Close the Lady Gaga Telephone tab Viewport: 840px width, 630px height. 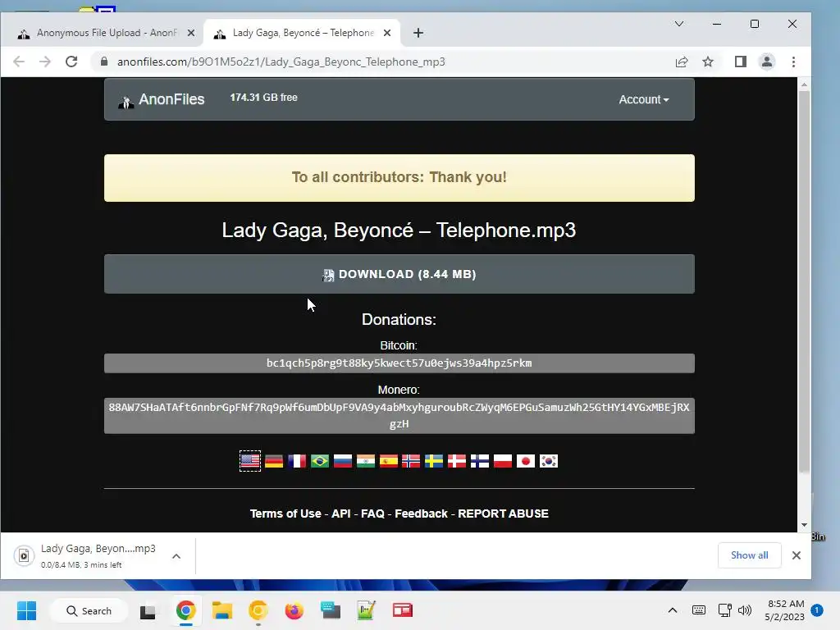point(387,33)
